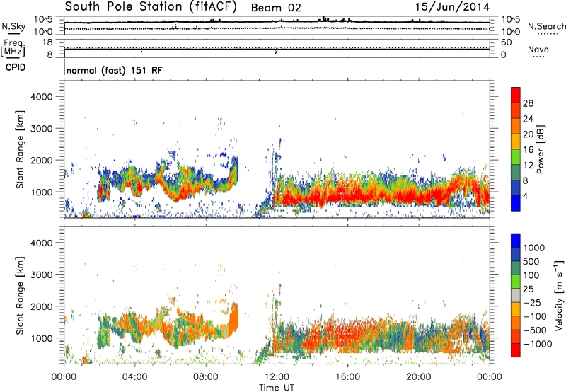Image resolution: width=566 pixels, height=392 pixels.
Task: Click the 12 label on Power scale
Action: (528, 166)
